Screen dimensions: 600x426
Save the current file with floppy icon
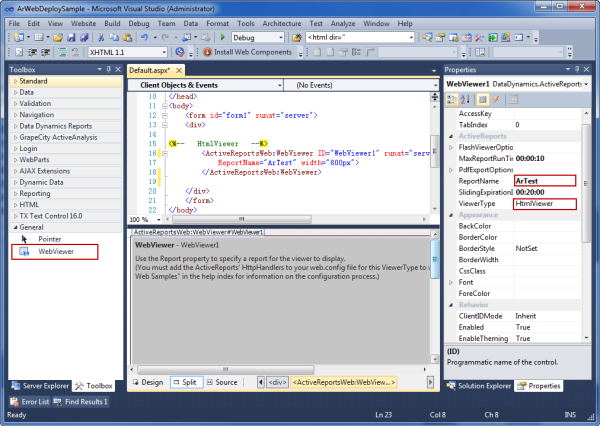[x=71, y=38]
